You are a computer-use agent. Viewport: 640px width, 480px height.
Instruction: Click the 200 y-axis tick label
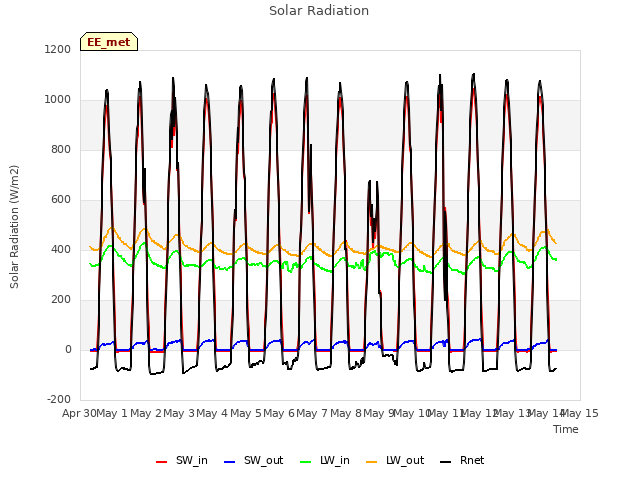coord(61,300)
